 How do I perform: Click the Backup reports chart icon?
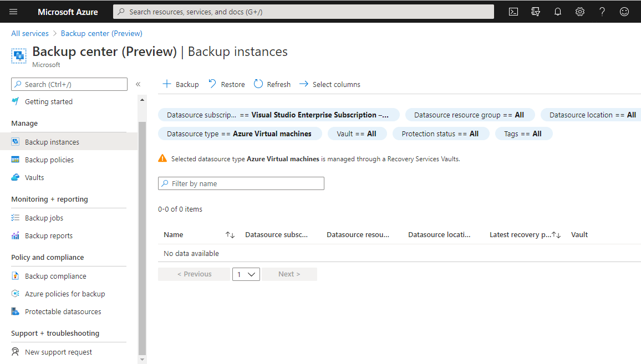click(15, 235)
